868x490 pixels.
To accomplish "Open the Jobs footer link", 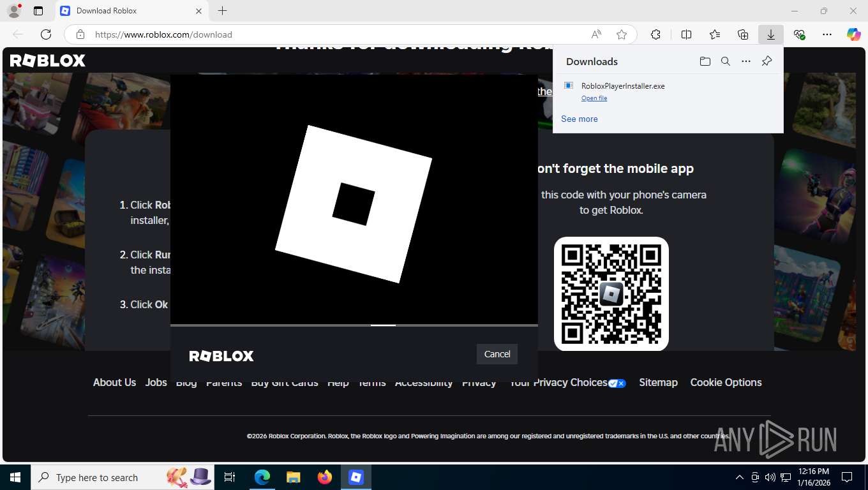I will coord(156,382).
